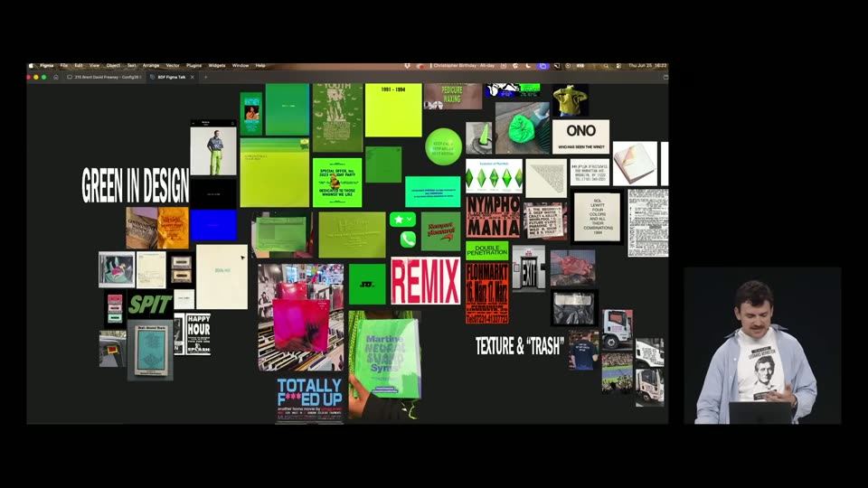The width and height of the screenshot is (868, 488).
Task: Open the Window menu
Action: coord(241,65)
